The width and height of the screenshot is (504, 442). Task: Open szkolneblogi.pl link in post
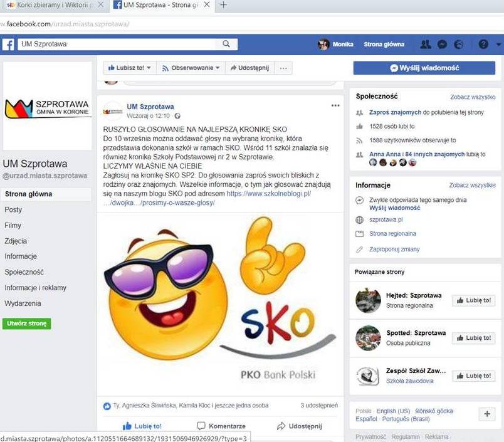(268, 194)
